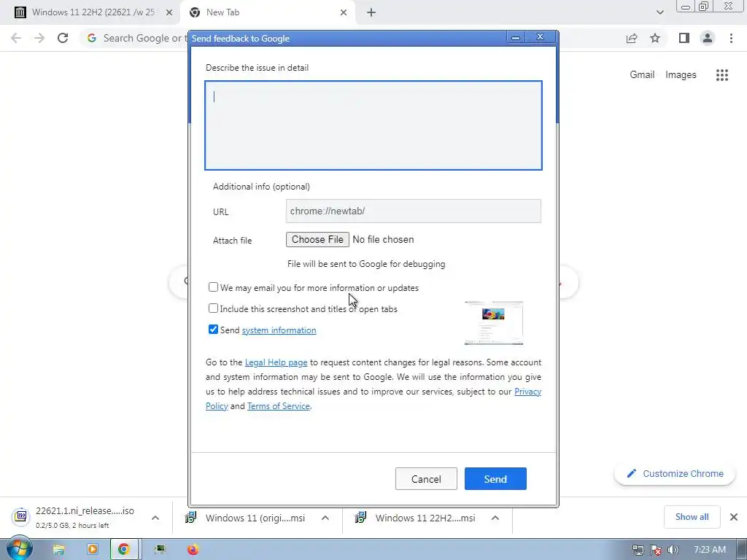747x560 pixels.
Task: Open the monitor app taskbar icon
Action: click(160, 550)
